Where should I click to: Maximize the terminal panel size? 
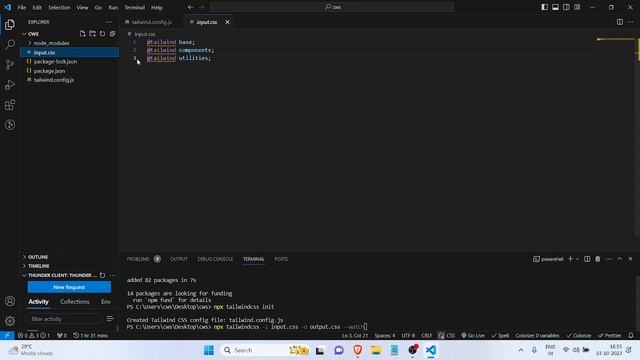pos(620,259)
